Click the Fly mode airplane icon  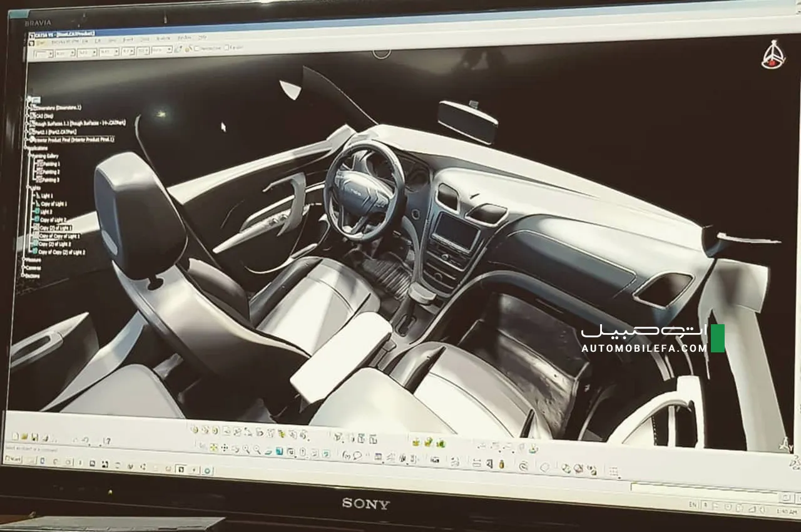pos(203,446)
